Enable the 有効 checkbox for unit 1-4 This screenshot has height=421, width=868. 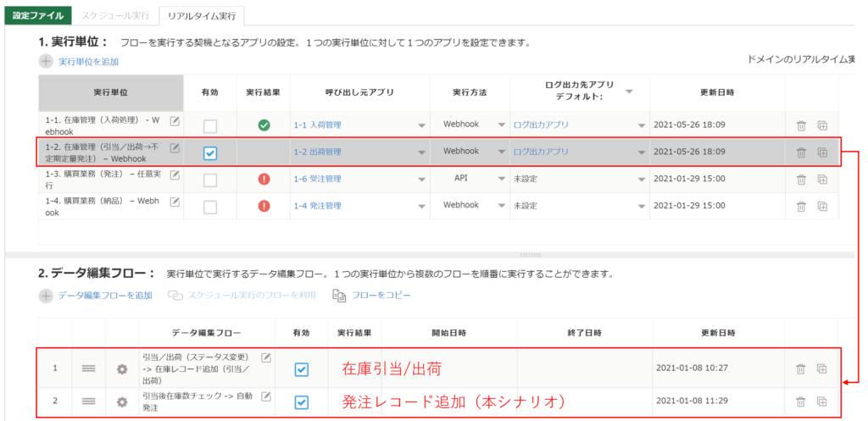coord(210,207)
